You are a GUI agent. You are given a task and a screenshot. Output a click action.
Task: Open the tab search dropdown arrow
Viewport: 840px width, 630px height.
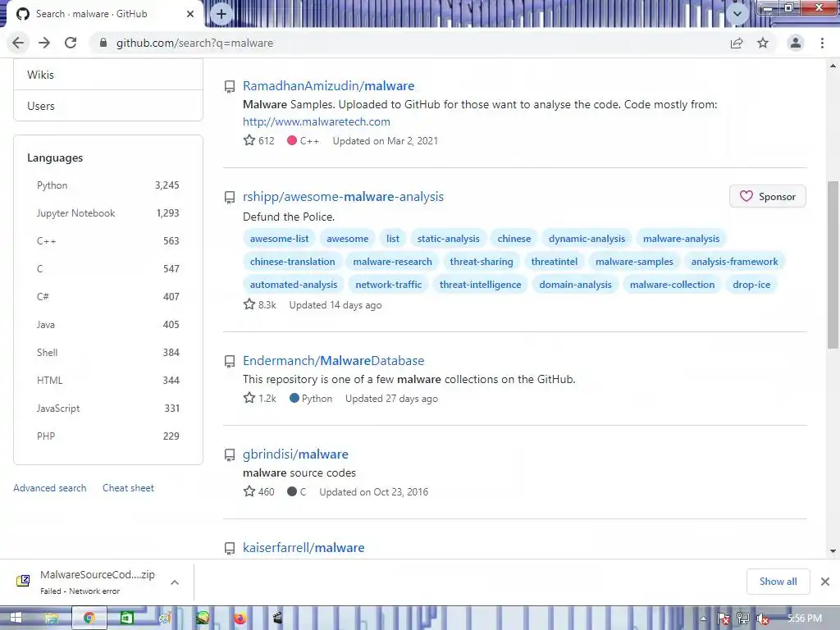click(737, 14)
